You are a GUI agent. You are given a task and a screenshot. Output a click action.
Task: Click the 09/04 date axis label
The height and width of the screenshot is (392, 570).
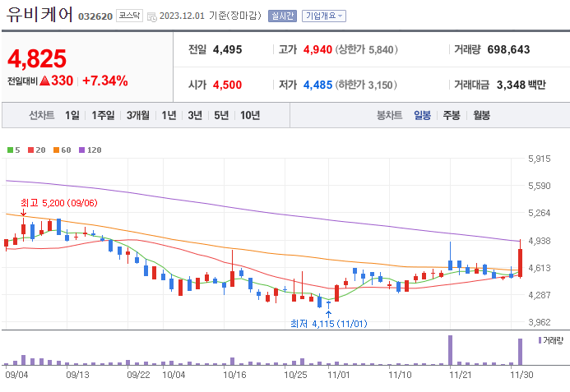pyautogui.click(x=16, y=375)
